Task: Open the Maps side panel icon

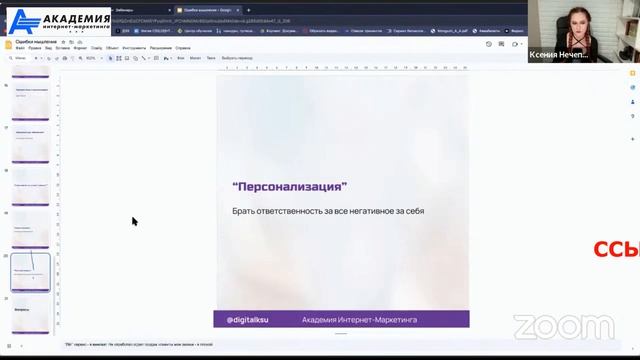Action: tap(633, 116)
